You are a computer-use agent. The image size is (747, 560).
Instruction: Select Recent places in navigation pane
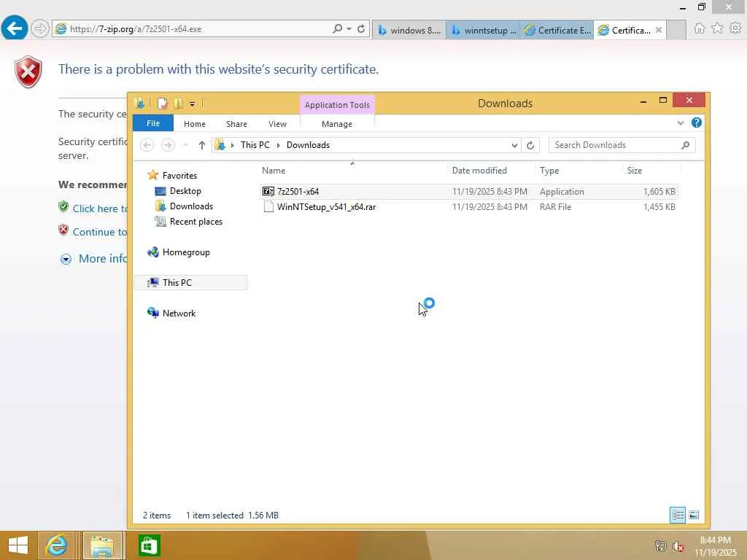point(196,222)
